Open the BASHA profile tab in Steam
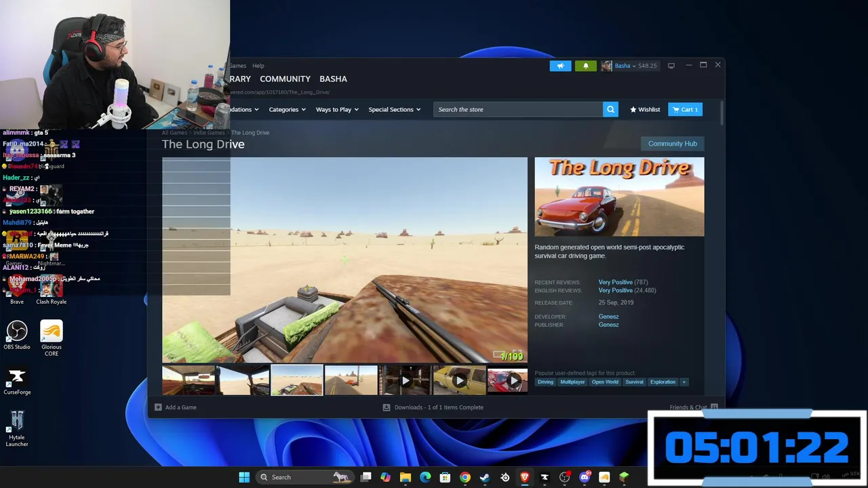Image resolution: width=868 pixels, height=488 pixels. [x=333, y=79]
